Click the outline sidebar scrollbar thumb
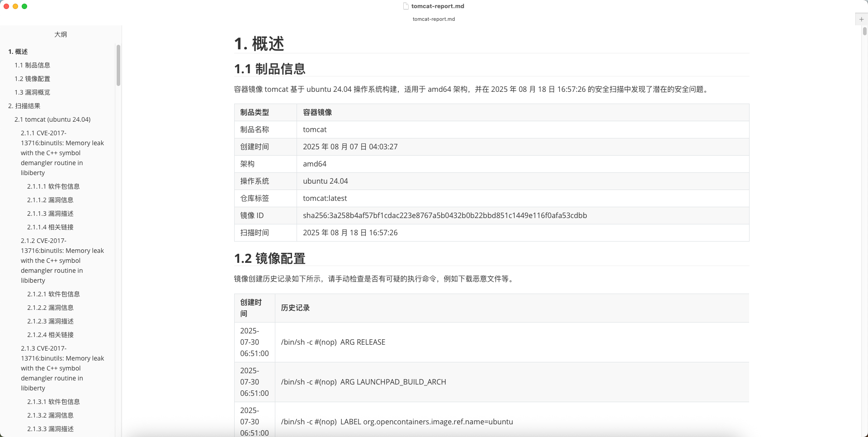868x437 pixels. pos(118,65)
